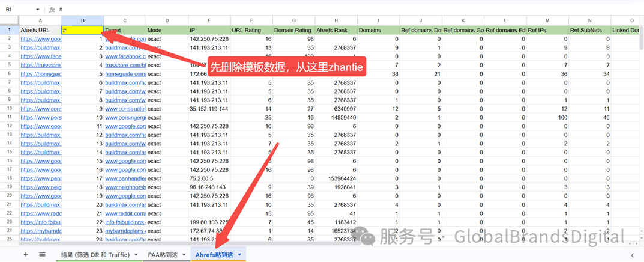Select the Ahrefs URL header cell
This screenshot has width=644, height=262.
pos(40,30)
